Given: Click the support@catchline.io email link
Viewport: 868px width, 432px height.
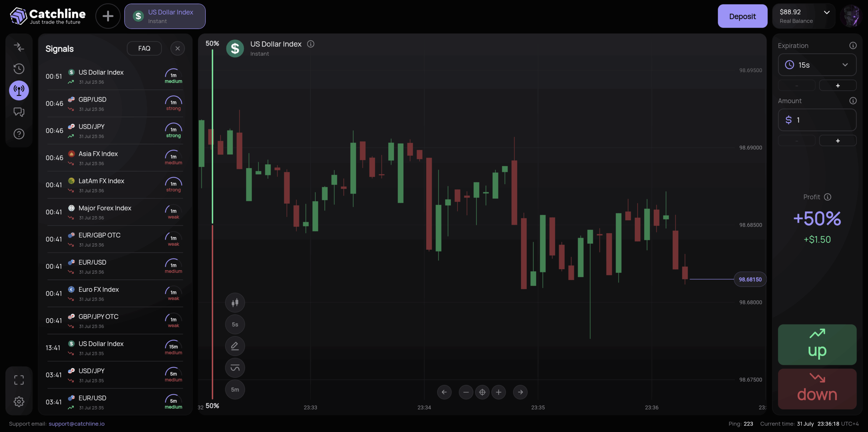Looking at the screenshot, I should tap(76, 424).
